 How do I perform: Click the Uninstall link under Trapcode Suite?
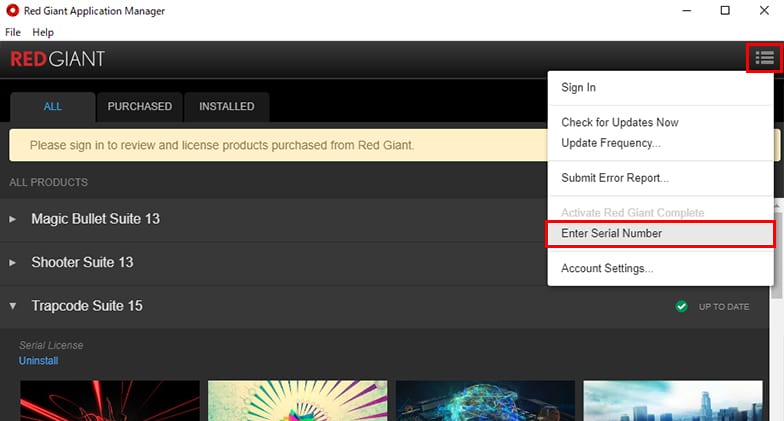coord(38,360)
